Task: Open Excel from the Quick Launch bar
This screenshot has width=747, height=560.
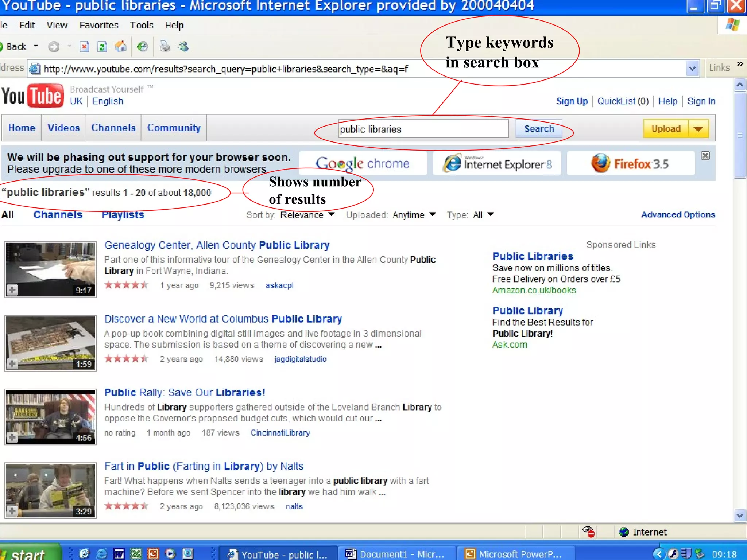Action: pyautogui.click(x=136, y=554)
